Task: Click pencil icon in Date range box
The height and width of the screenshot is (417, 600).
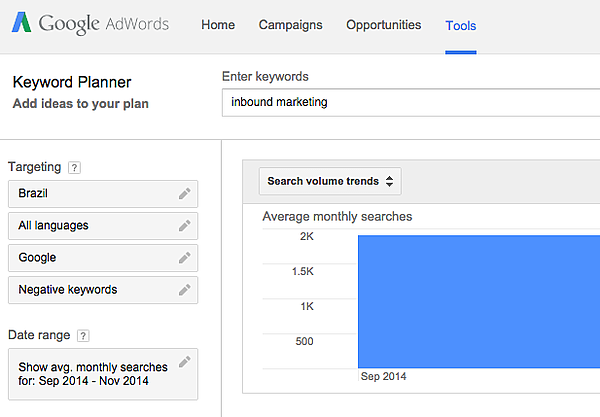Action: coord(184,362)
